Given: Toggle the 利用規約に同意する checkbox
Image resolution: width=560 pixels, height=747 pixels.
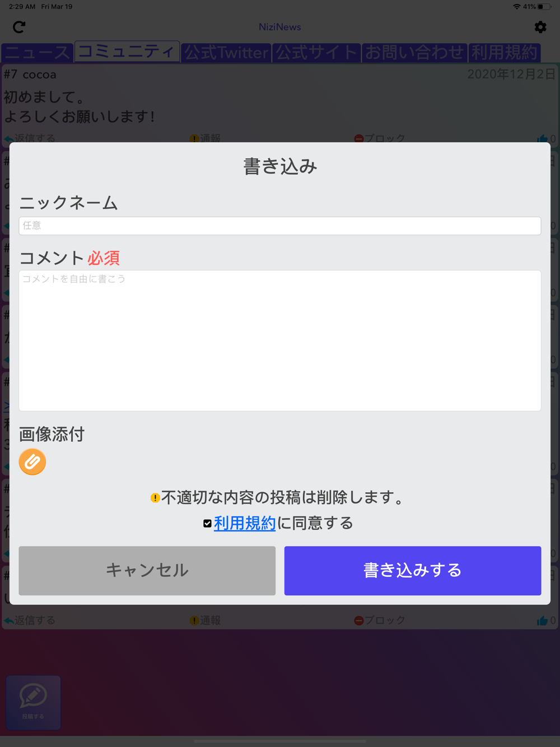Looking at the screenshot, I should click(207, 524).
